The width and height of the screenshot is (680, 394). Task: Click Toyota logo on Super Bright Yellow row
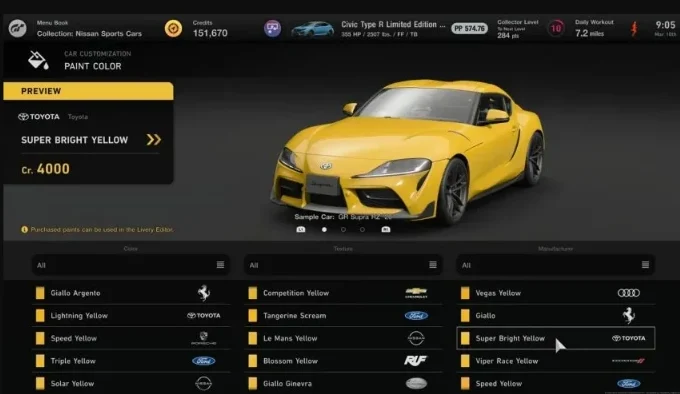click(628, 338)
